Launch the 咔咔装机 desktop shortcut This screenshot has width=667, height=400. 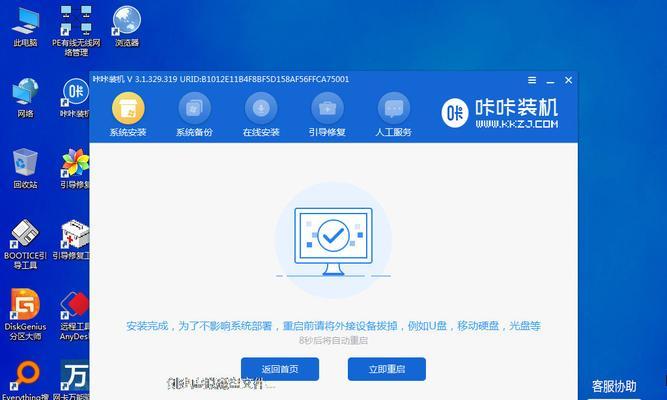[75, 97]
